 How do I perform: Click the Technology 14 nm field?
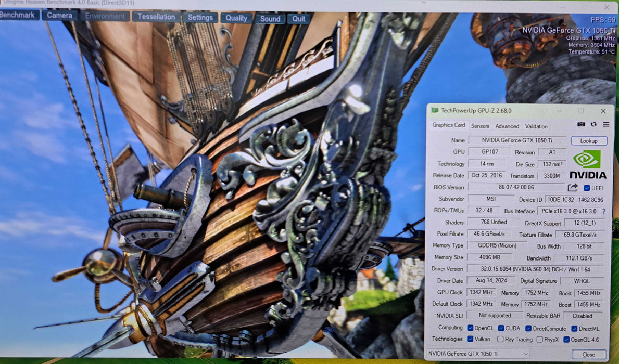tap(486, 163)
